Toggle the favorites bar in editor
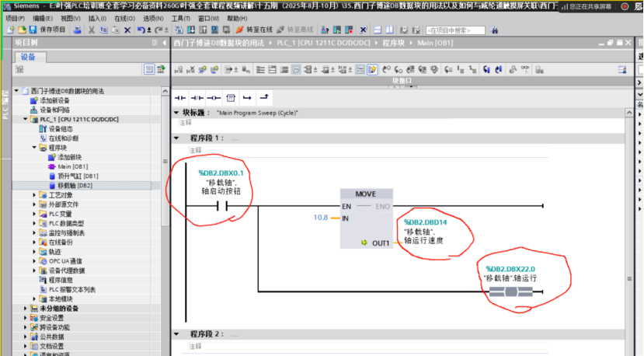This screenshot has width=644, height=356. point(372,70)
